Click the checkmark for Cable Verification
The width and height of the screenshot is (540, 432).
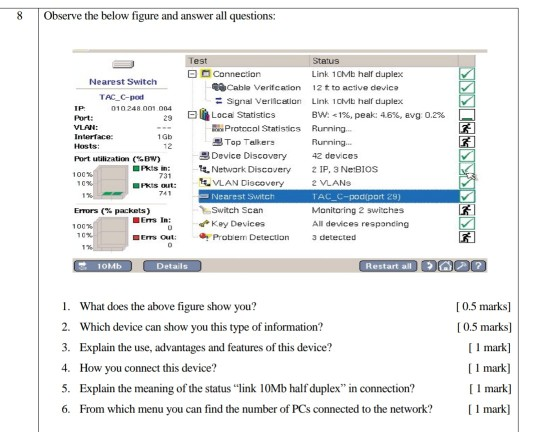point(467,88)
